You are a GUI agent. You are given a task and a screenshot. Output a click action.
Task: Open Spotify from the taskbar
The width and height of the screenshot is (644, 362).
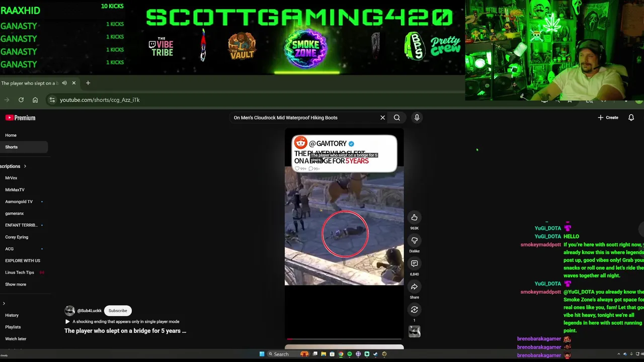350,354
